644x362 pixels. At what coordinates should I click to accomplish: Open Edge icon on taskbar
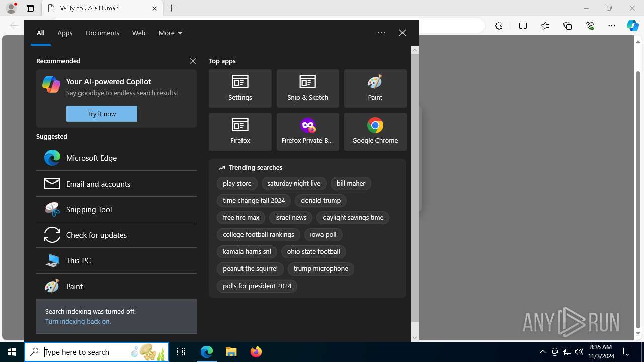coord(207,352)
